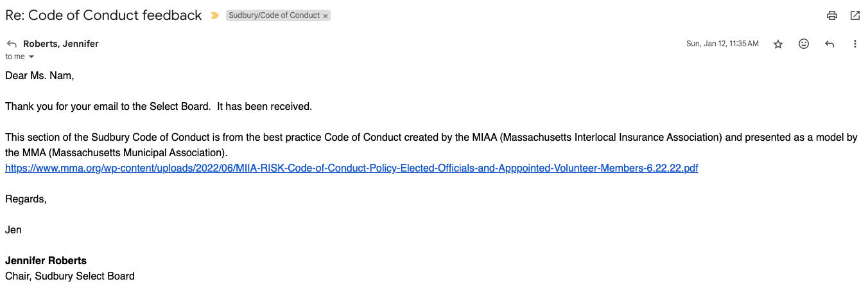The image size is (868, 304).
Task: Click the "Sun, Jan 12, 11:35 AM" timestamp
Action: point(722,44)
